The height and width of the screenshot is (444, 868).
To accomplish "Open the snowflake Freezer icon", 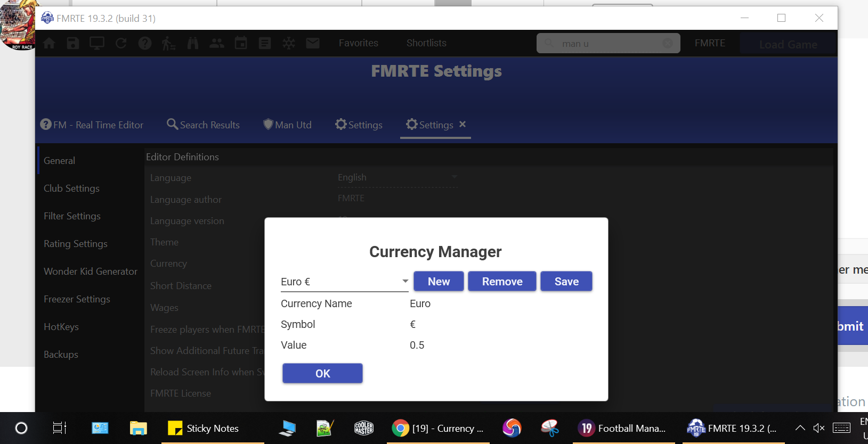I will click(289, 43).
